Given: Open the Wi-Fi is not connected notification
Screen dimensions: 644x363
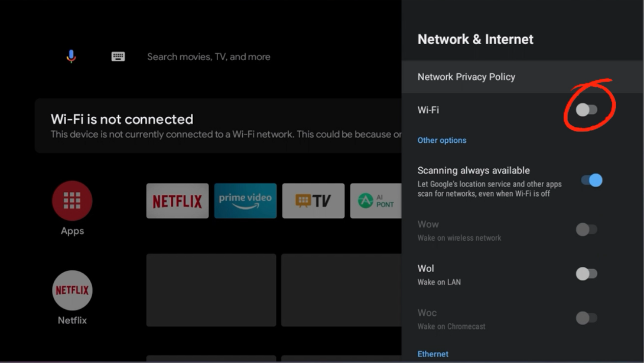Looking at the screenshot, I should coord(219,126).
